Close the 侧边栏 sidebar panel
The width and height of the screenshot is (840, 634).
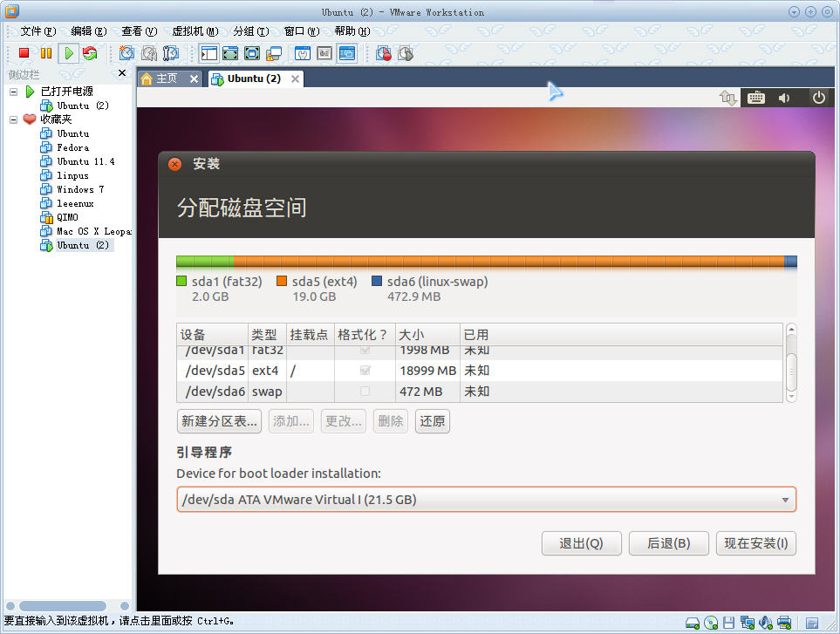tap(122, 73)
